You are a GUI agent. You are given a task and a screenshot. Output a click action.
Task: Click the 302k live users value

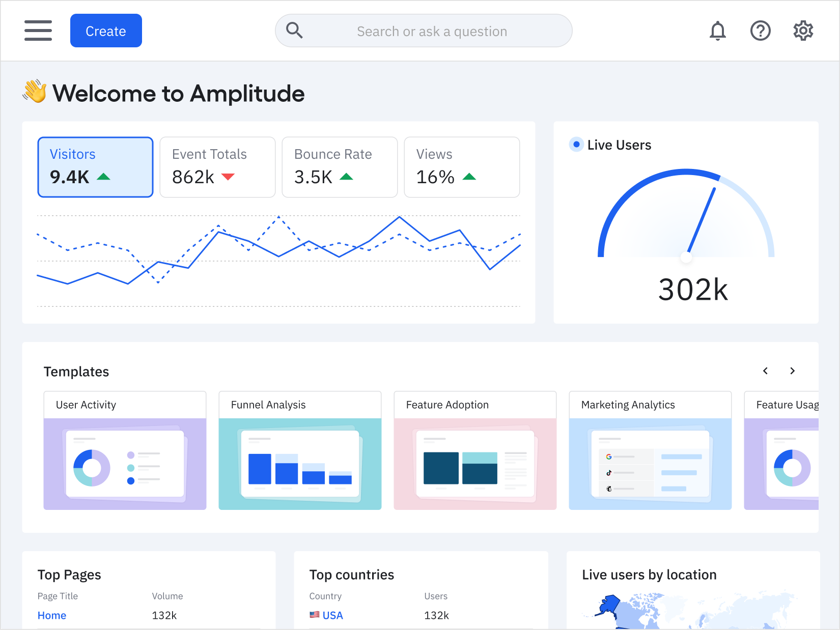693,290
